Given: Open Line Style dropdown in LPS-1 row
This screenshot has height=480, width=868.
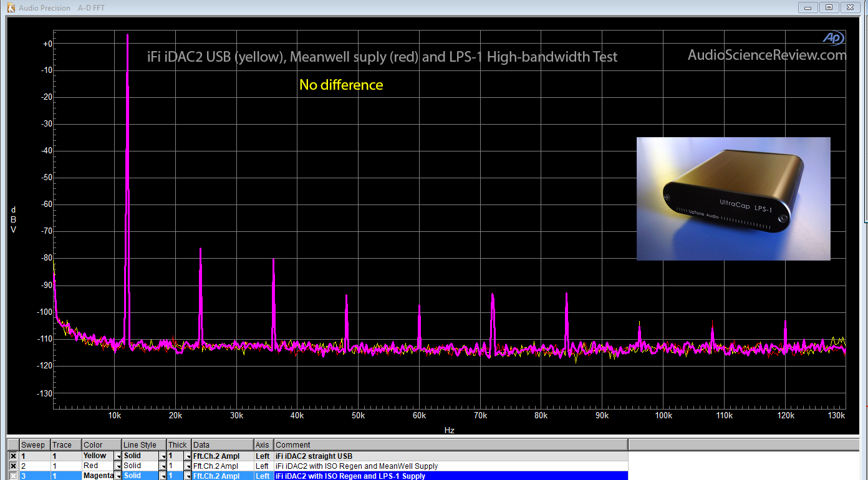Looking at the screenshot, I should (163, 476).
